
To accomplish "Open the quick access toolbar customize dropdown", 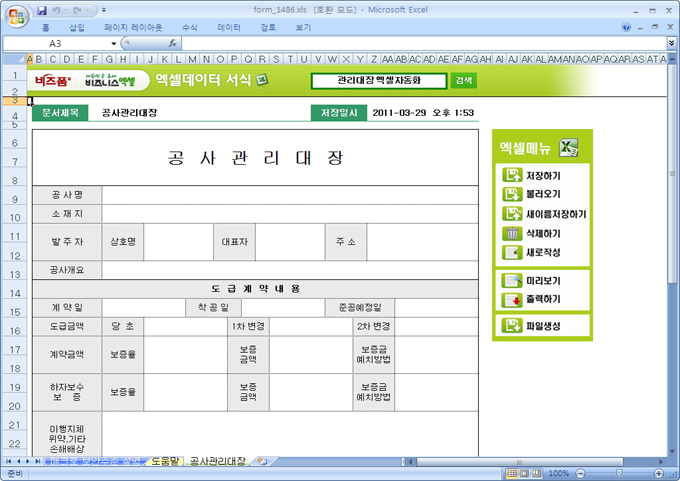I will click(x=104, y=10).
